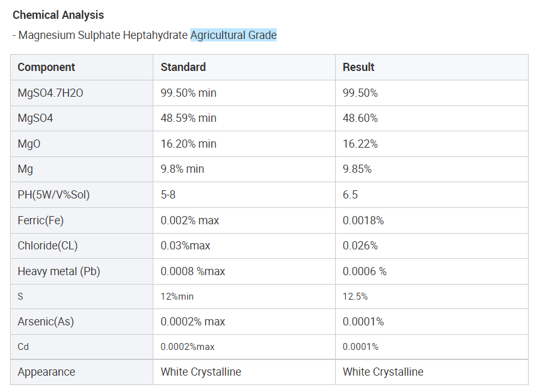This screenshot has width=540, height=392.
Task: Select the "Result" column header
Action: (x=358, y=67)
